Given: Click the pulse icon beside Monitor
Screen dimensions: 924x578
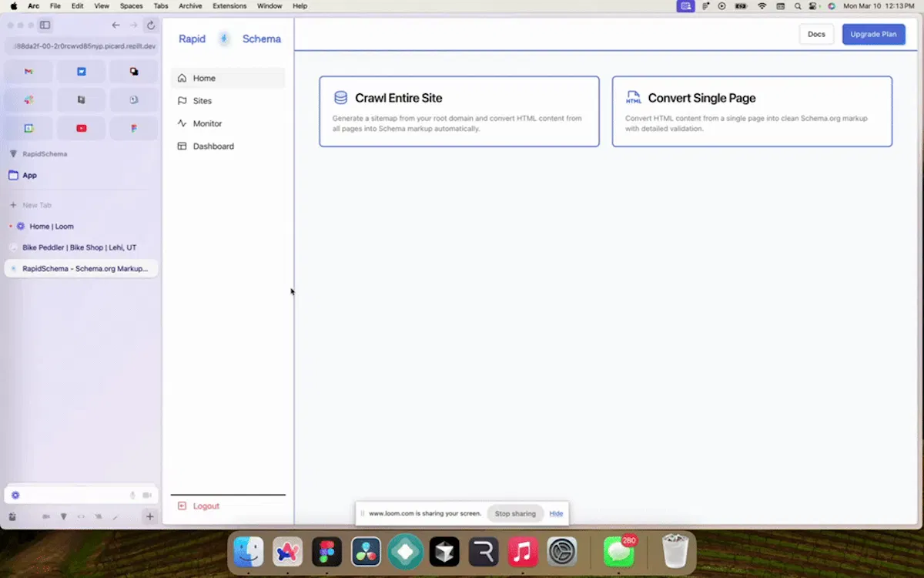Looking at the screenshot, I should [182, 123].
